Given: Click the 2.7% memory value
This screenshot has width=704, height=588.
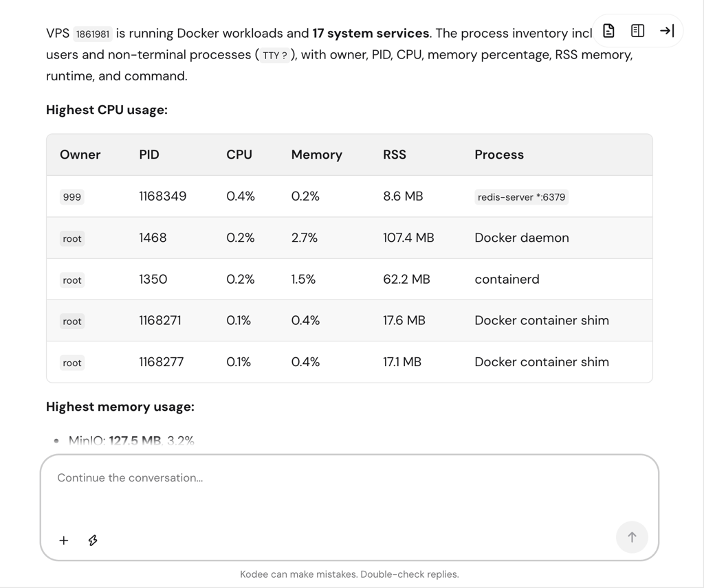Looking at the screenshot, I should 304,237.
